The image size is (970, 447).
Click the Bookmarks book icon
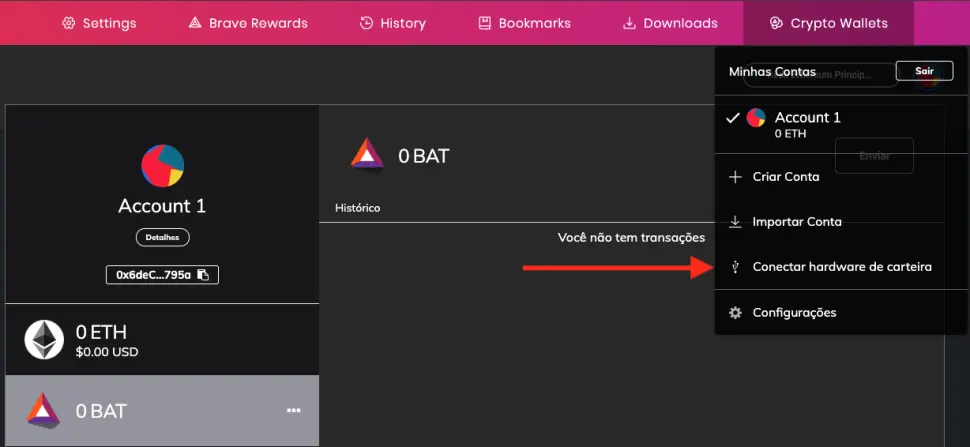pos(484,23)
